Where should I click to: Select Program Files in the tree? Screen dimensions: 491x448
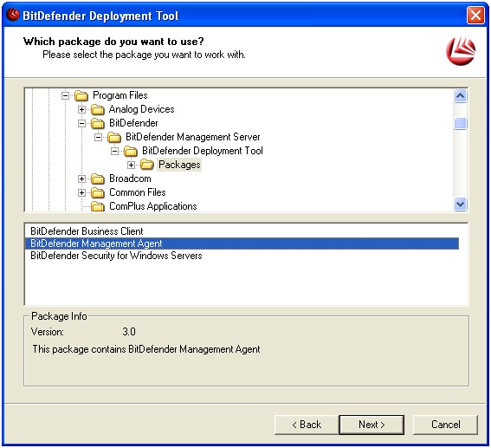coord(120,95)
